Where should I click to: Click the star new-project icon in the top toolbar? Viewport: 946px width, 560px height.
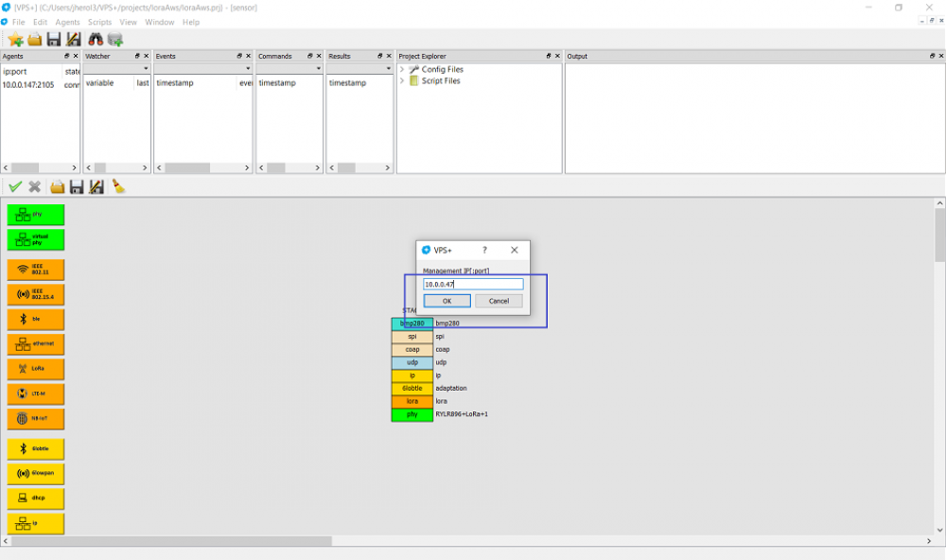[x=16, y=40]
